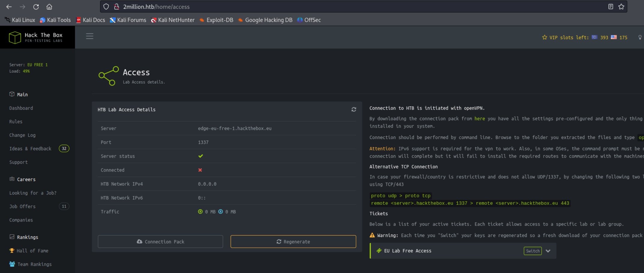Click the 32 badge beside Ideas & Feedback
Viewport: 644px width, 273px height.
pyautogui.click(x=64, y=149)
